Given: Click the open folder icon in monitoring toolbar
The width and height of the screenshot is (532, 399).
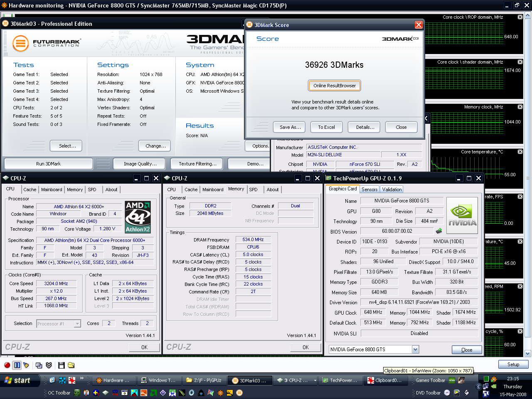Looking at the screenshot, I should pyautogui.click(x=71, y=365).
